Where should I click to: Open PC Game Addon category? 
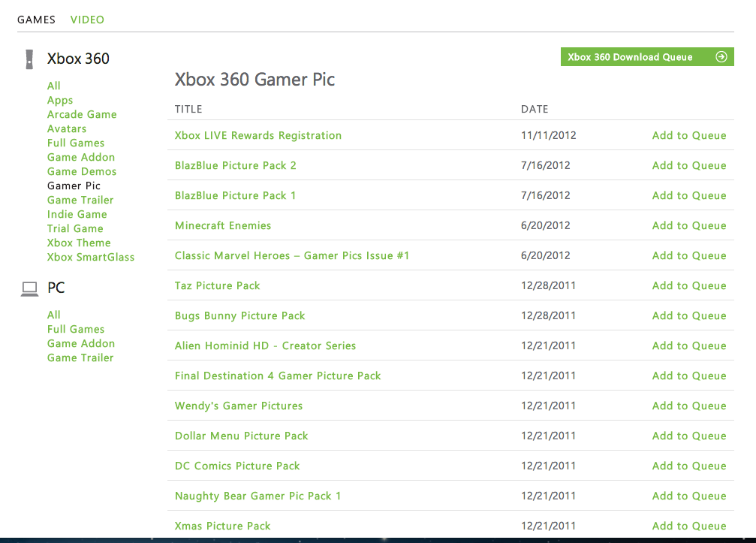point(81,343)
